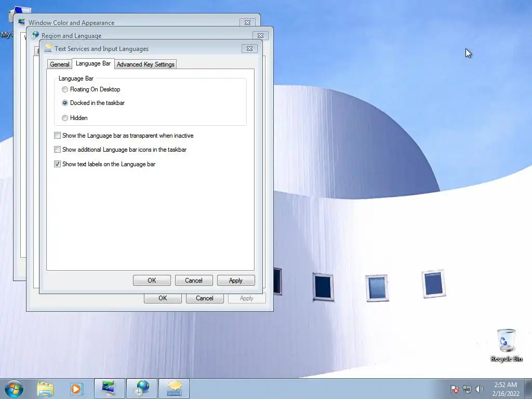This screenshot has width=532, height=399.
Task: Close the Region and Language window
Action: click(x=260, y=36)
